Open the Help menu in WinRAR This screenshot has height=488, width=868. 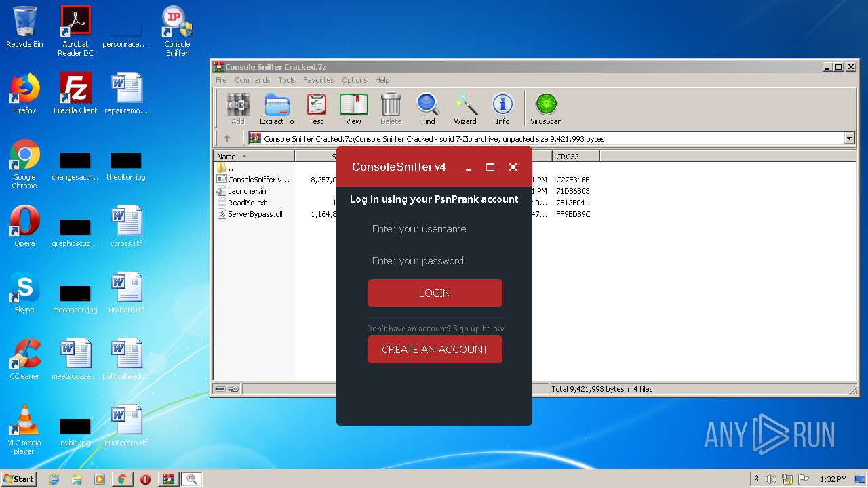pyautogui.click(x=382, y=80)
